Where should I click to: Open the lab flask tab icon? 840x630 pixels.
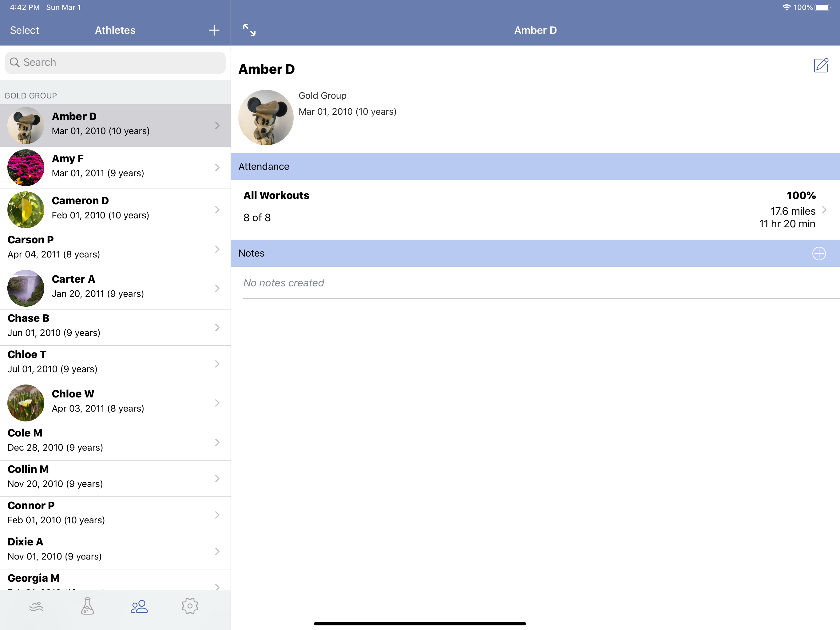pos(87,606)
